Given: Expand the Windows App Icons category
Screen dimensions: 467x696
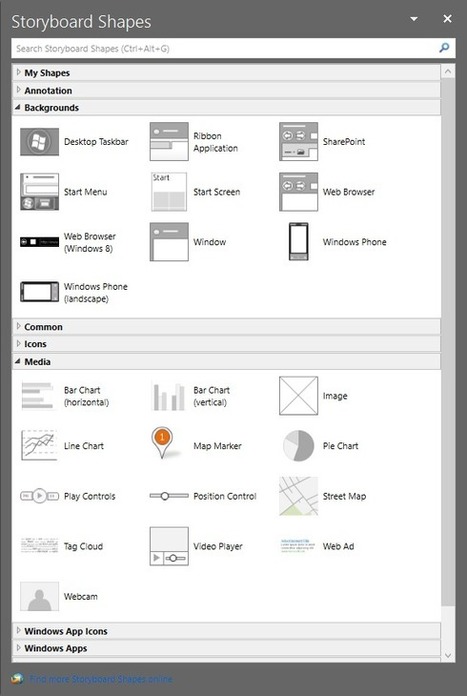Looking at the screenshot, I should click(x=226, y=631).
